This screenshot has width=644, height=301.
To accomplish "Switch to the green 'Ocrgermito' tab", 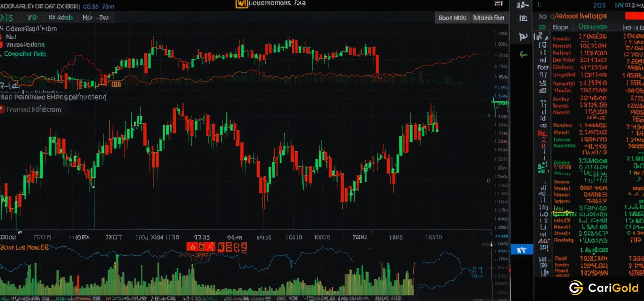I will [x=593, y=27].
